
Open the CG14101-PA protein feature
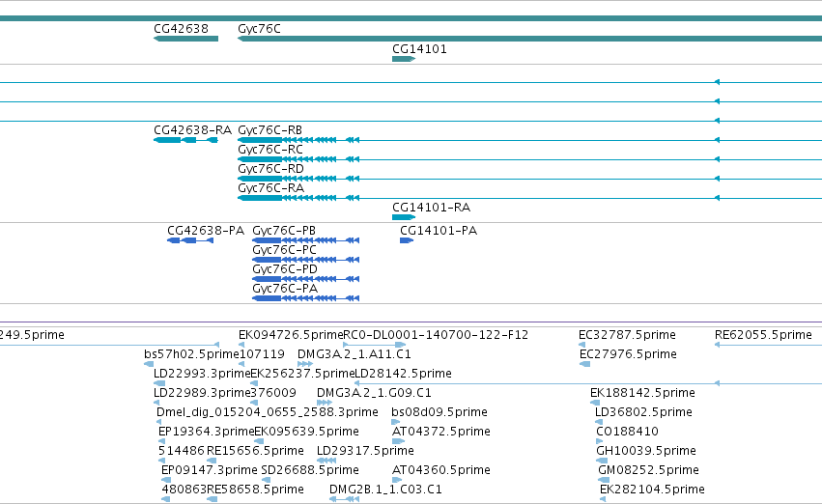[x=407, y=240]
